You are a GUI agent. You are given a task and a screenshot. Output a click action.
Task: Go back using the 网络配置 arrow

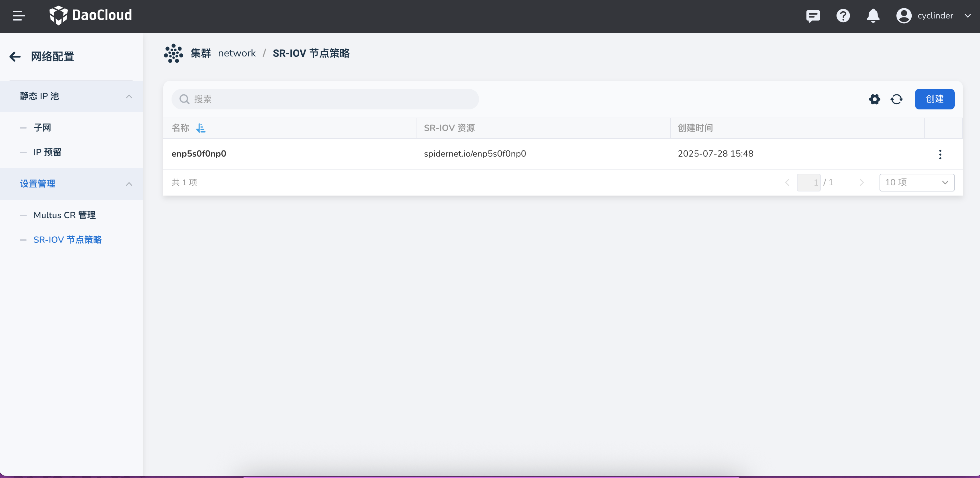click(x=15, y=56)
